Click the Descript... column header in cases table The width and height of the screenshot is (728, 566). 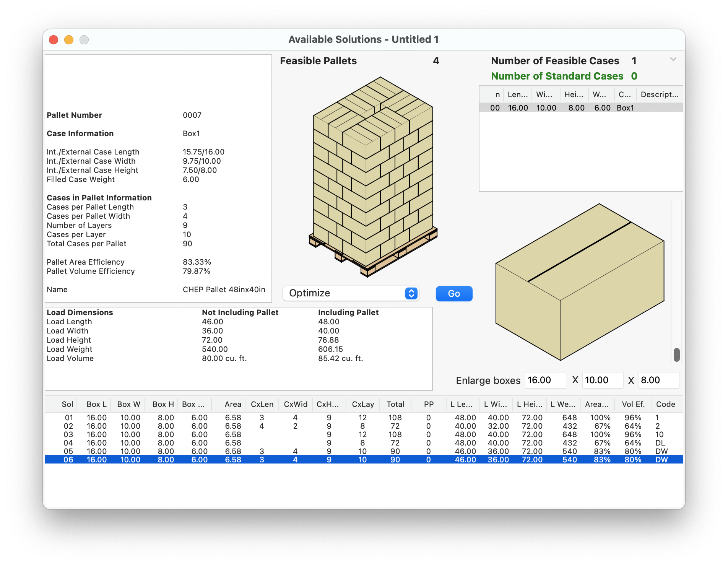[660, 94]
